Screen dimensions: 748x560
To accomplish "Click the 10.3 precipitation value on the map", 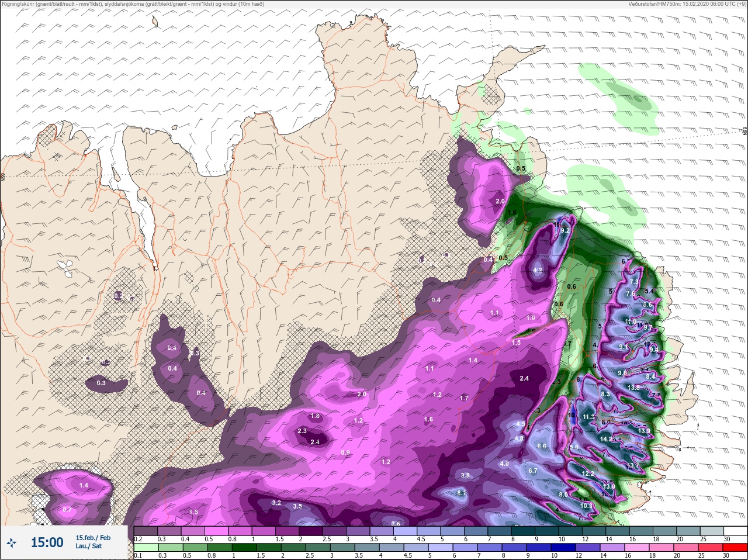I will pos(586,506).
